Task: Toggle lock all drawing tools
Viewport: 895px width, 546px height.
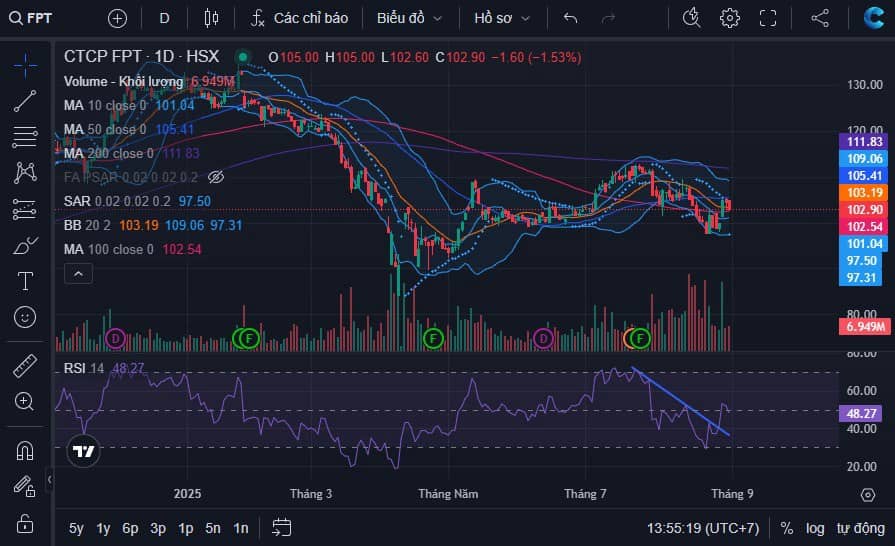Action: coord(25,524)
